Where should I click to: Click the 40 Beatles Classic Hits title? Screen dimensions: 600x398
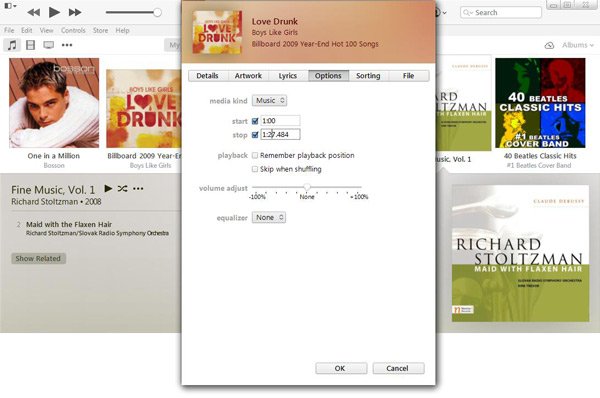click(x=540, y=156)
